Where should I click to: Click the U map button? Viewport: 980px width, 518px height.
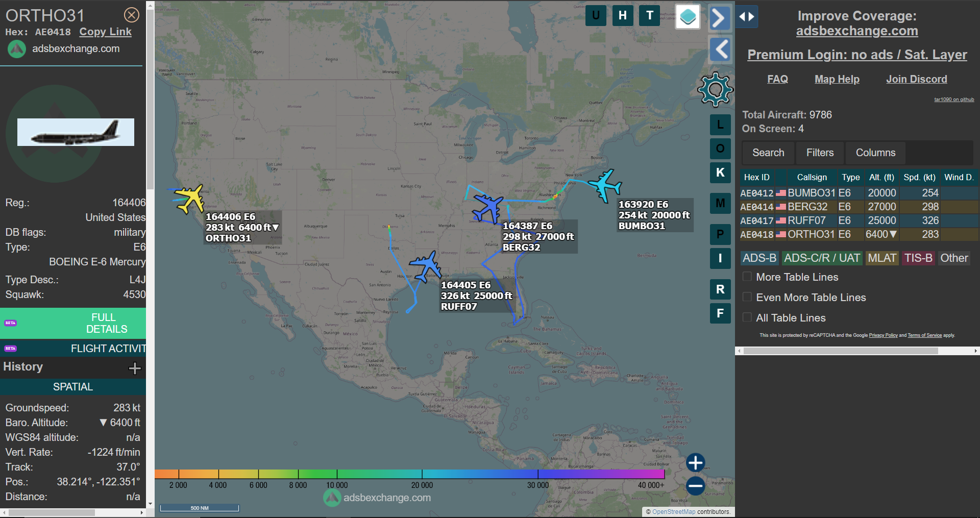point(596,15)
